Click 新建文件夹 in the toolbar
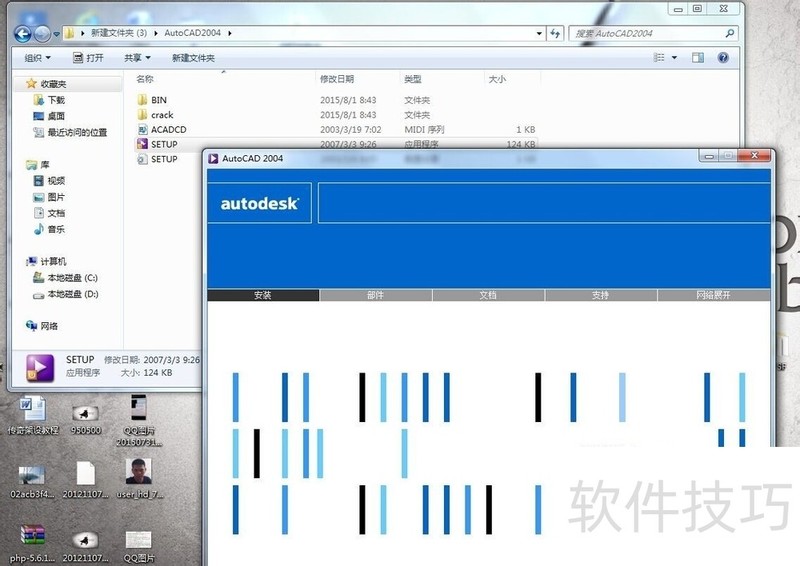 (193, 58)
